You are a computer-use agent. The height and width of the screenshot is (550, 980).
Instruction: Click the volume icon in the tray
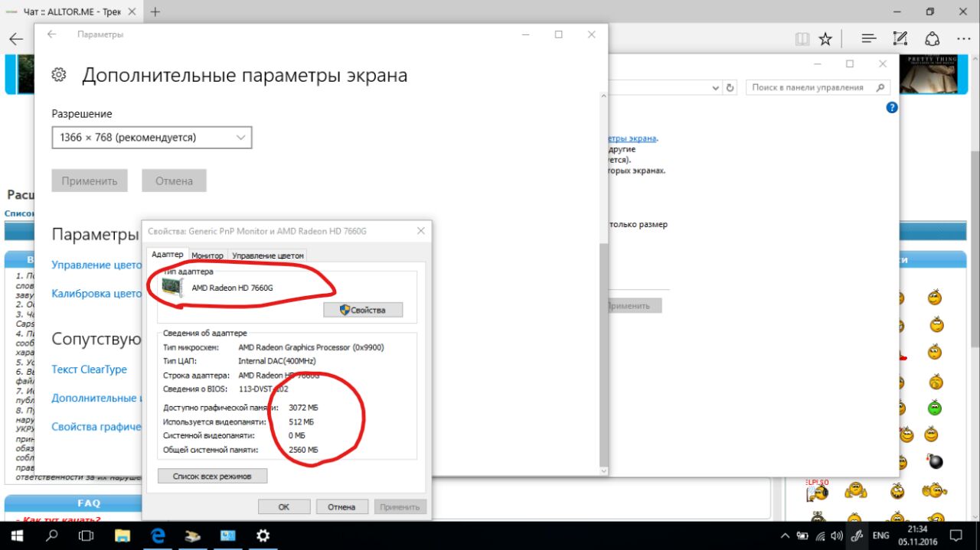837,536
